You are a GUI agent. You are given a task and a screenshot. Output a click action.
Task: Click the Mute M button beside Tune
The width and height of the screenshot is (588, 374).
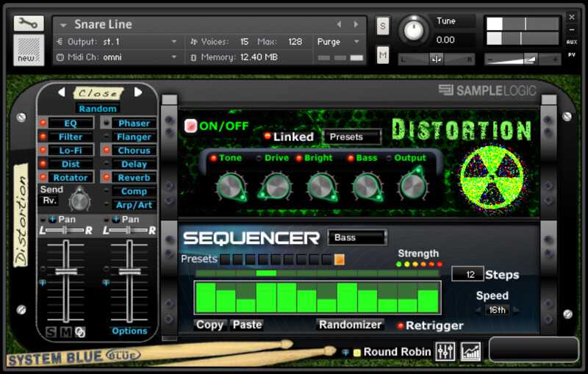pyautogui.click(x=382, y=55)
